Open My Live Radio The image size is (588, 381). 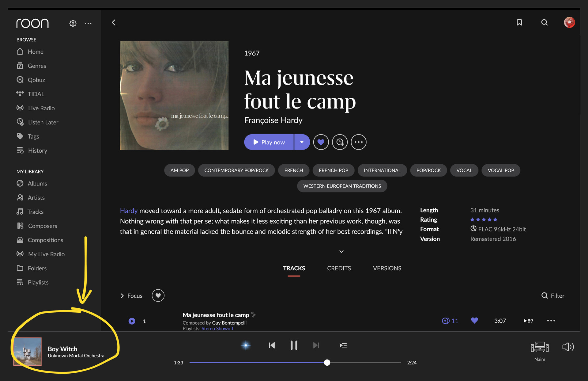[40, 254]
